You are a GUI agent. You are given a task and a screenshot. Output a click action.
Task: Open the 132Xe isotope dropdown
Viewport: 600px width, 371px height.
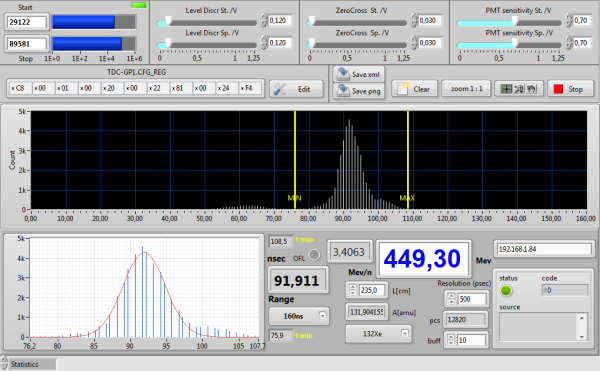click(x=378, y=334)
